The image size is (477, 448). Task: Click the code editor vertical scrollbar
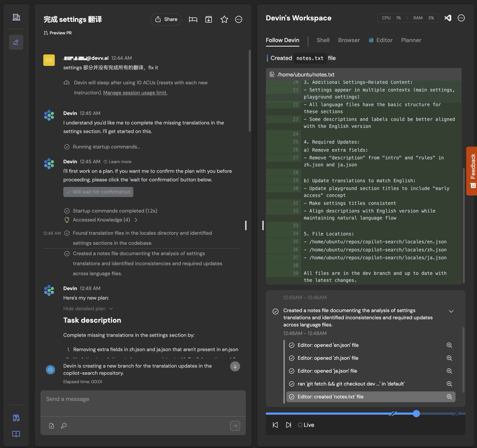pyautogui.click(x=463, y=225)
